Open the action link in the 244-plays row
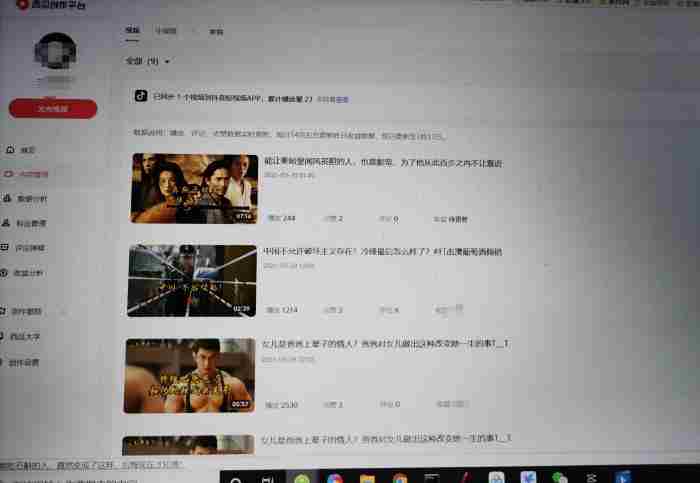 point(450,219)
